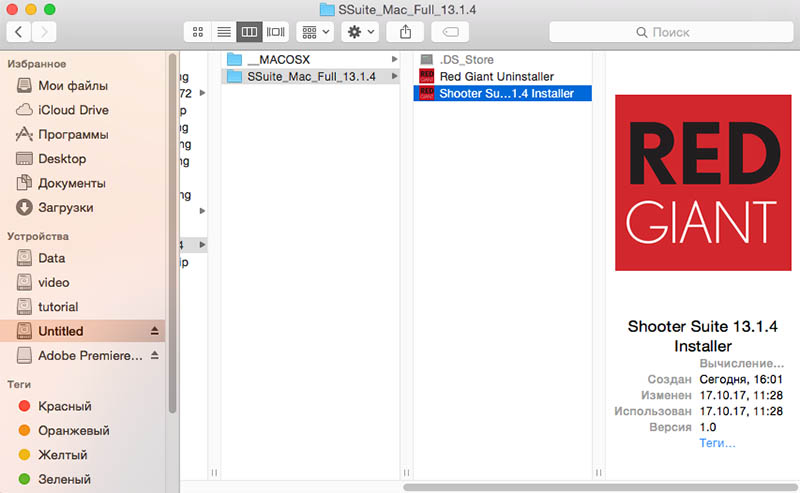Go back with the left arrow button
The width and height of the screenshot is (800, 493).
(19, 32)
